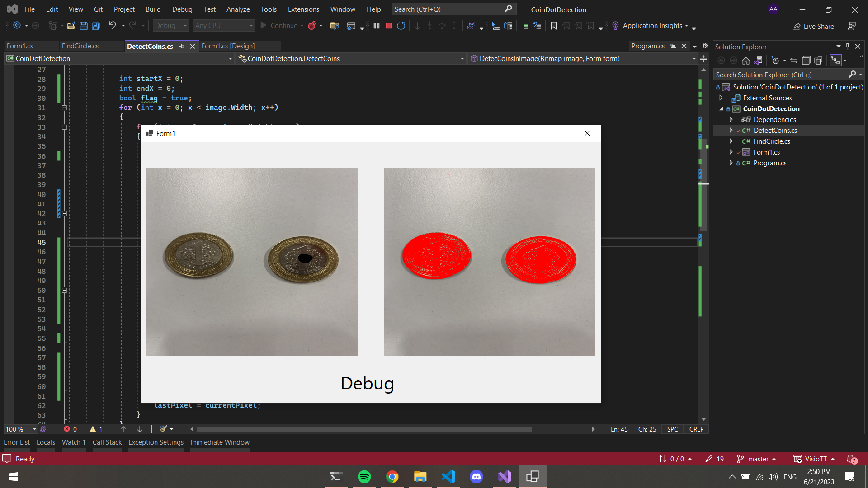Open the Analyze menu
868x488 pixels.
click(238, 9)
